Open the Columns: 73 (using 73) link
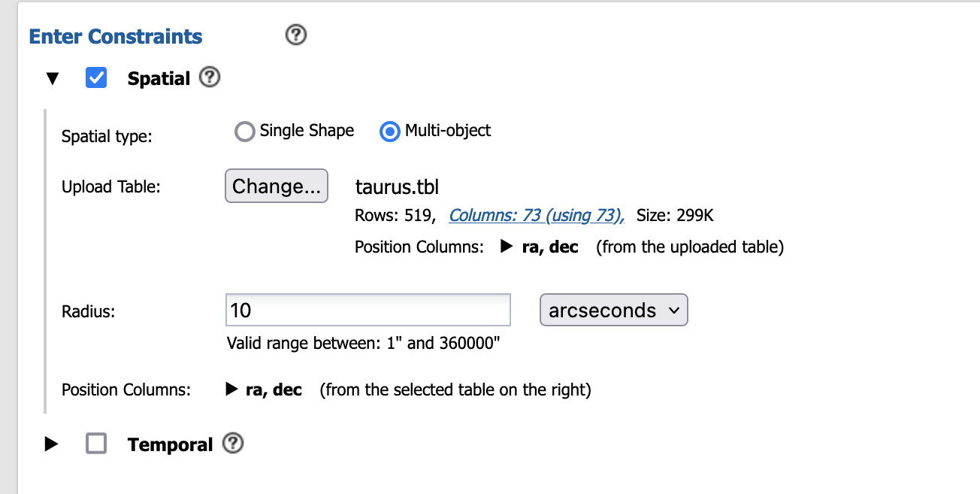Viewport: 980px width, 494px height. click(537, 216)
